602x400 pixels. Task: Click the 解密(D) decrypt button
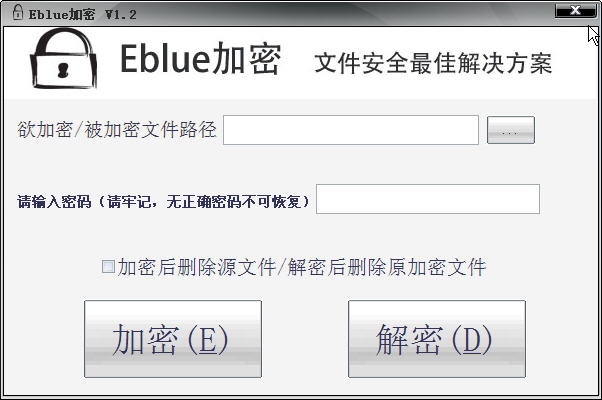[437, 339]
